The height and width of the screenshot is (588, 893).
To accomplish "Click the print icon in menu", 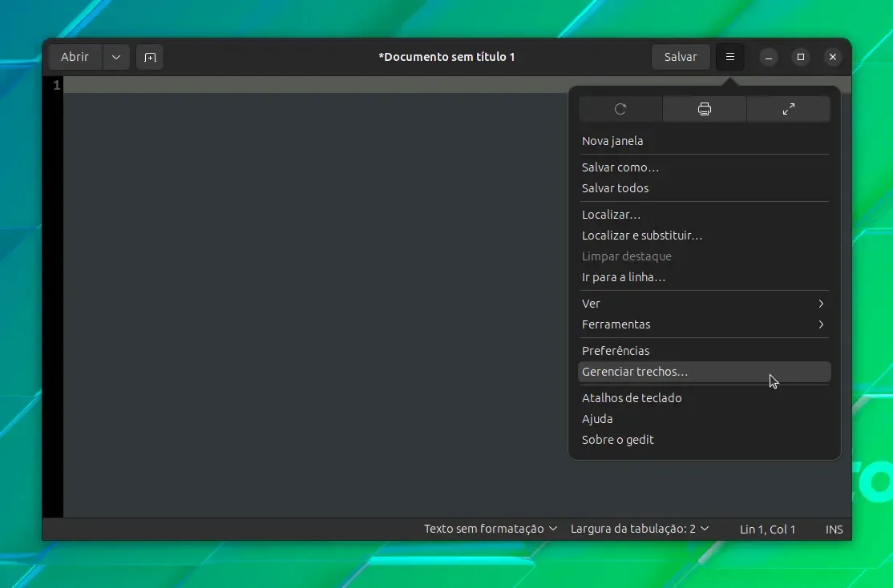I will (705, 109).
